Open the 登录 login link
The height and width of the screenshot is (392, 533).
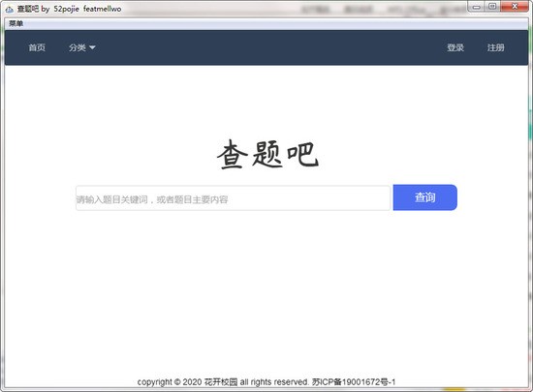tap(455, 47)
